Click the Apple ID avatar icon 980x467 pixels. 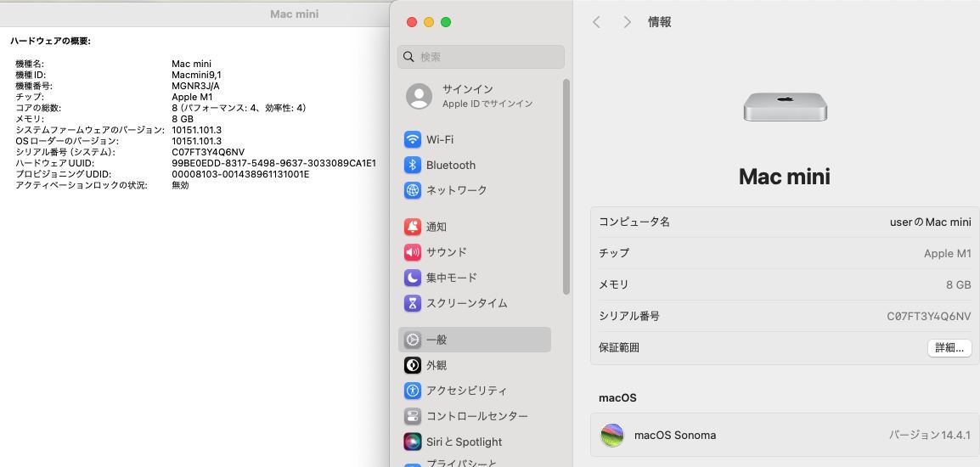coord(419,96)
